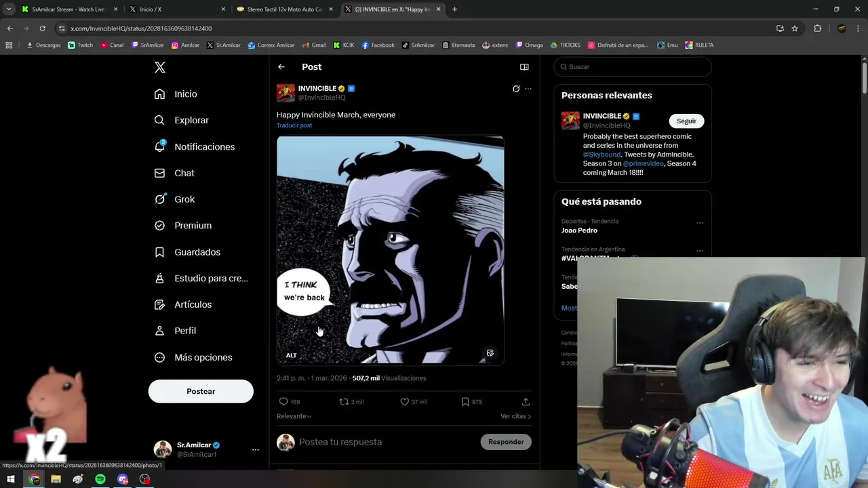Open a new browser tab
Viewport: 868px width, 488px height.
pyautogui.click(x=454, y=9)
